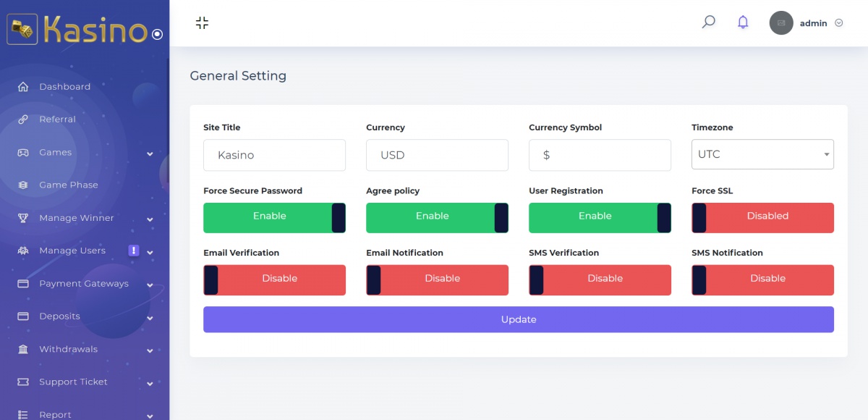Toggle SMS Notification switch
Image resolution: width=868 pixels, height=420 pixels.
762,280
